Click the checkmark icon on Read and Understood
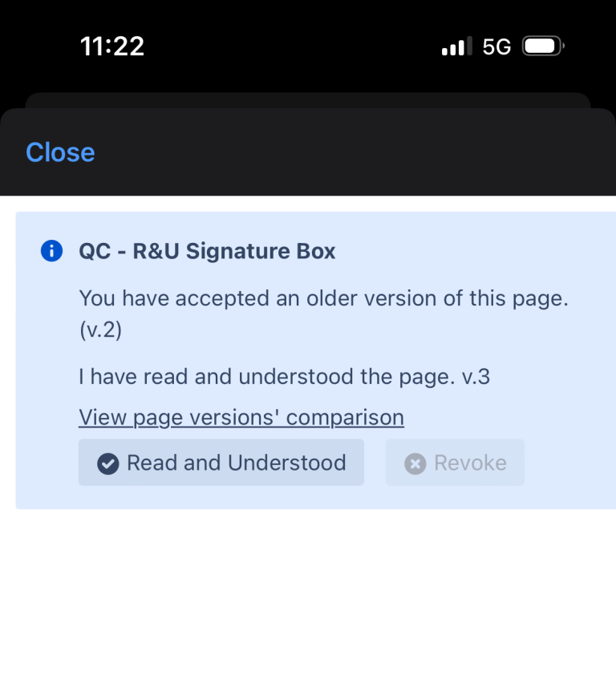The height and width of the screenshot is (676, 616). (108, 463)
